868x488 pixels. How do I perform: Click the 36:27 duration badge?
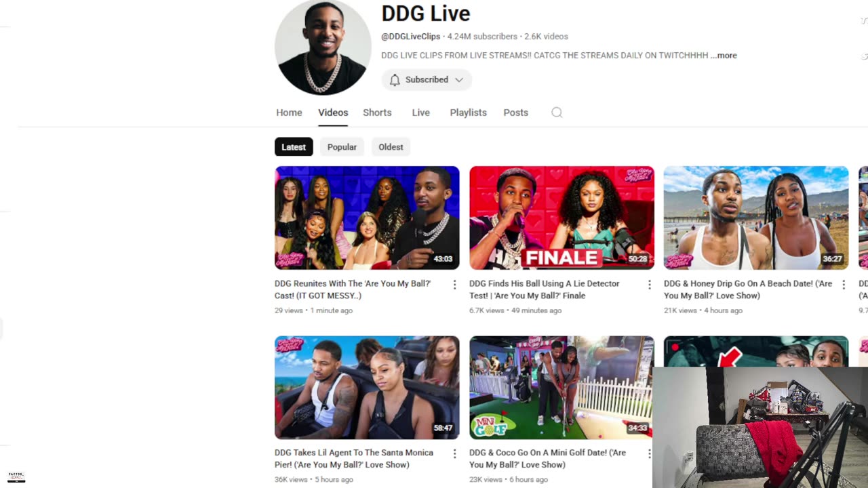coord(832,259)
